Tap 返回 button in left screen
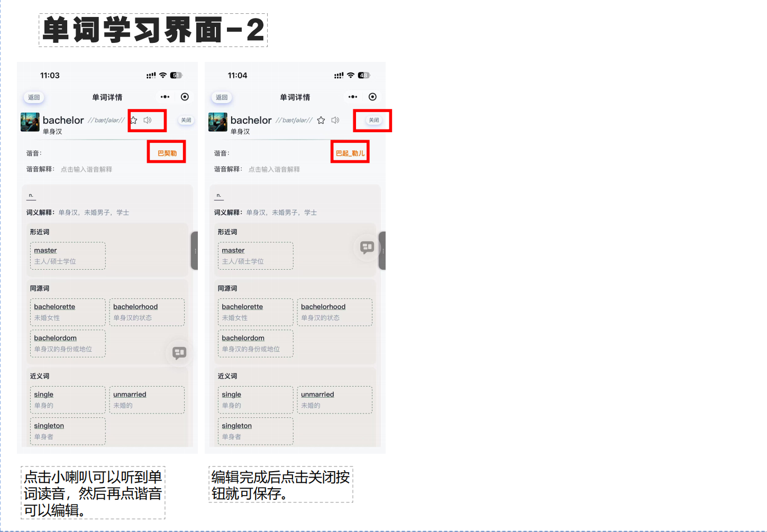Viewport: 767px width, 532px height. pyautogui.click(x=34, y=97)
